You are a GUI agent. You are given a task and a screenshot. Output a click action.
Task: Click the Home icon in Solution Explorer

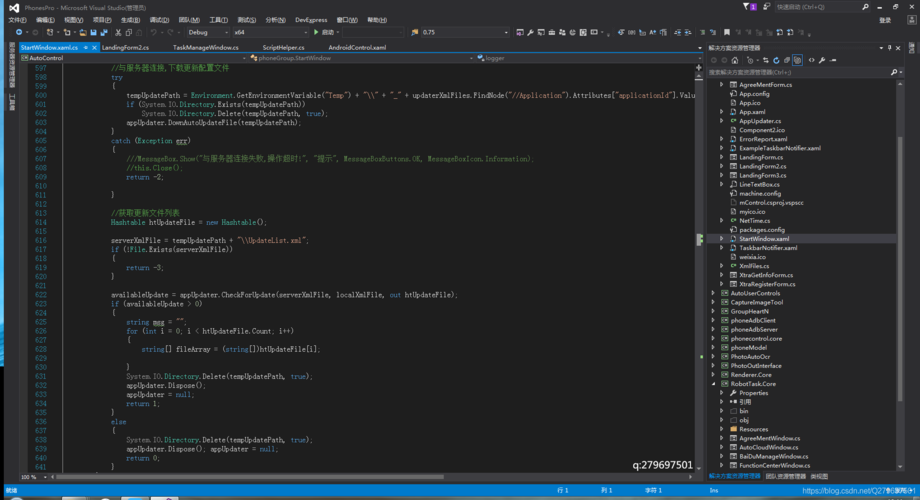735,60
